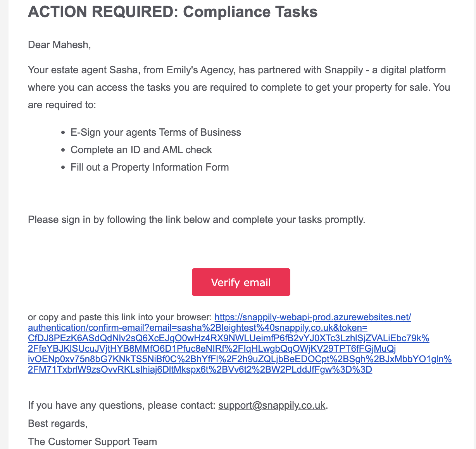
Task: Click the word "Snappily" in the intro paragraph
Action: [x=343, y=70]
